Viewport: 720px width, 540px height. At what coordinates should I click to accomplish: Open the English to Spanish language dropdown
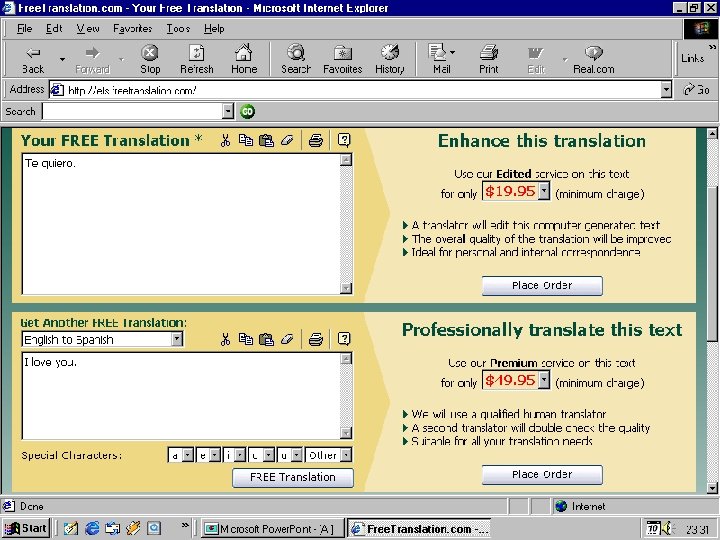point(177,339)
